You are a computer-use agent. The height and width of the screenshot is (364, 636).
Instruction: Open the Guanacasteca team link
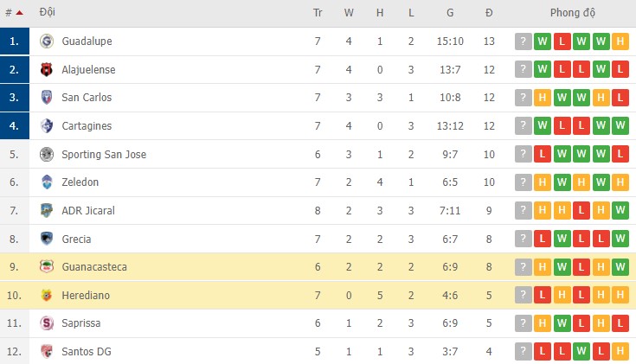pos(94,267)
